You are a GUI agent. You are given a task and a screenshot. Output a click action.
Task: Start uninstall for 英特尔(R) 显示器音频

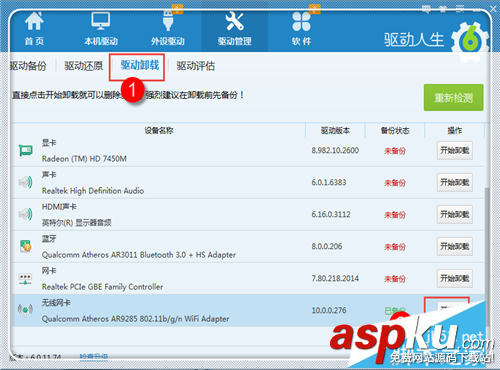coord(455,214)
